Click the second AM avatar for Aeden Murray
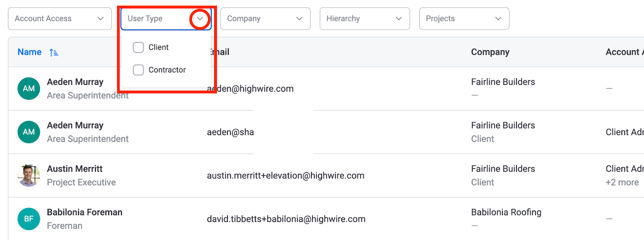This screenshot has width=644, height=240. (x=29, y=132)
